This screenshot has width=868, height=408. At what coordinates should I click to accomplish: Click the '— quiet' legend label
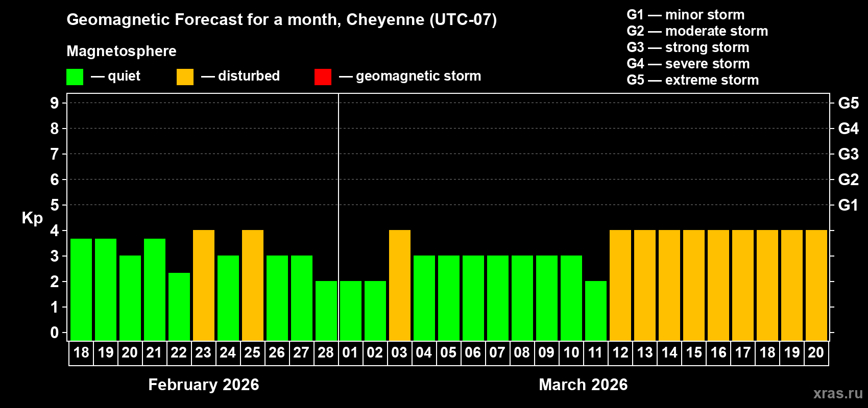pos(115,76)
